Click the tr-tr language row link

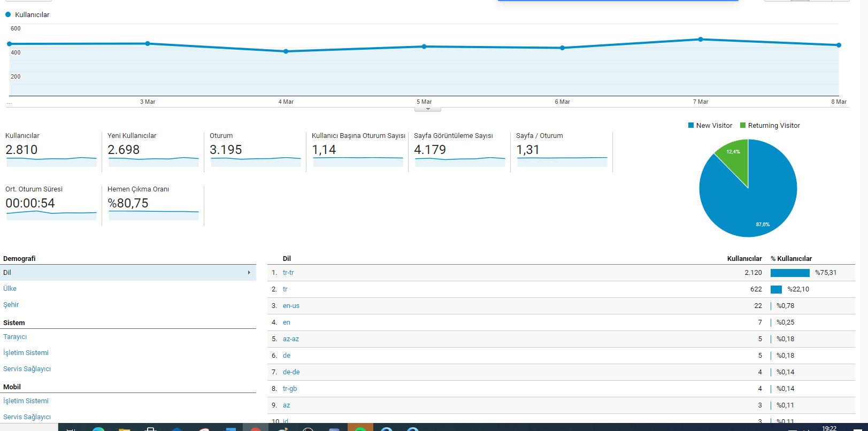click(288, 273)
